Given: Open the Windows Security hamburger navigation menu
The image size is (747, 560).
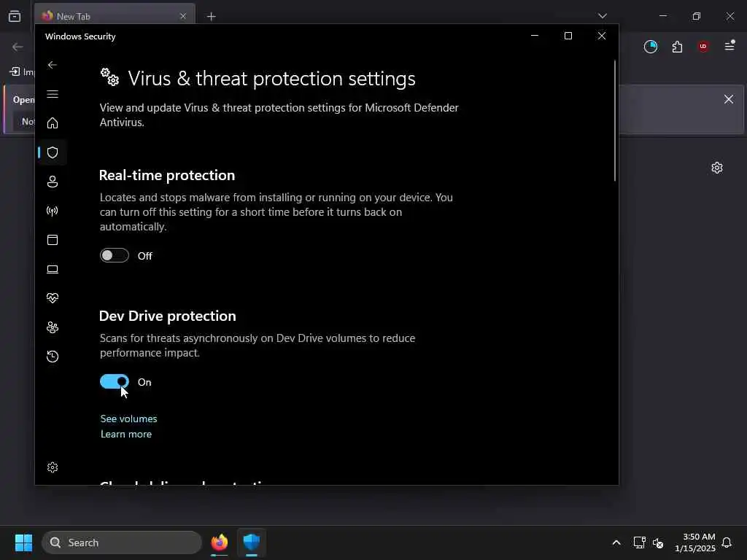Looking at the screenshot, I should (x=53, y=94).
